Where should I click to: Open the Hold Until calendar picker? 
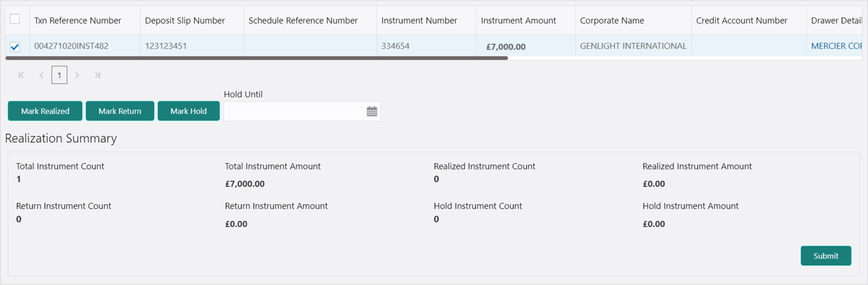coord(372,111)
